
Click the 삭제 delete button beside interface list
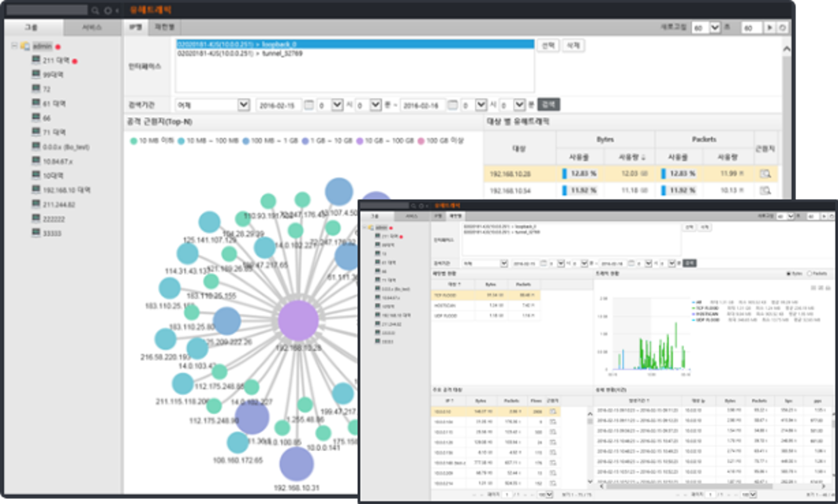[x=573, y=46]
